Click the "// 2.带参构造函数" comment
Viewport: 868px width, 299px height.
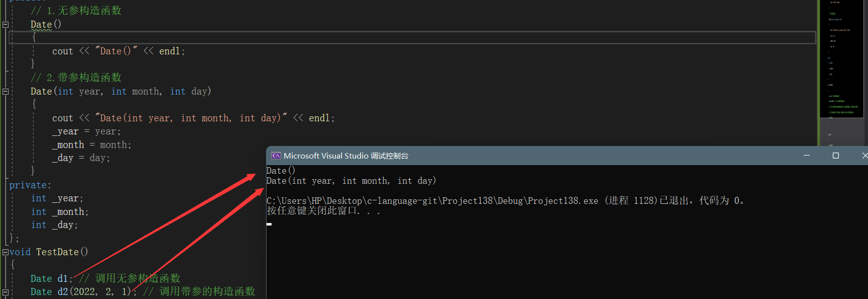76,78
